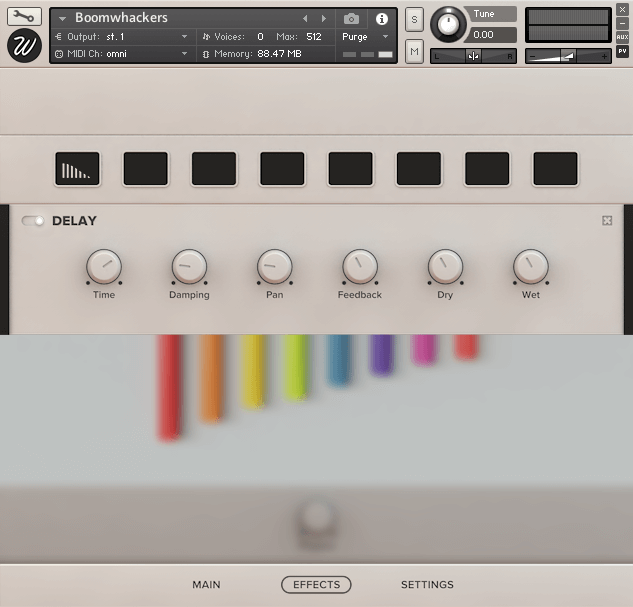Switch to the EFFECTS tab
The image size is (633, 607).
click(316, 584)
